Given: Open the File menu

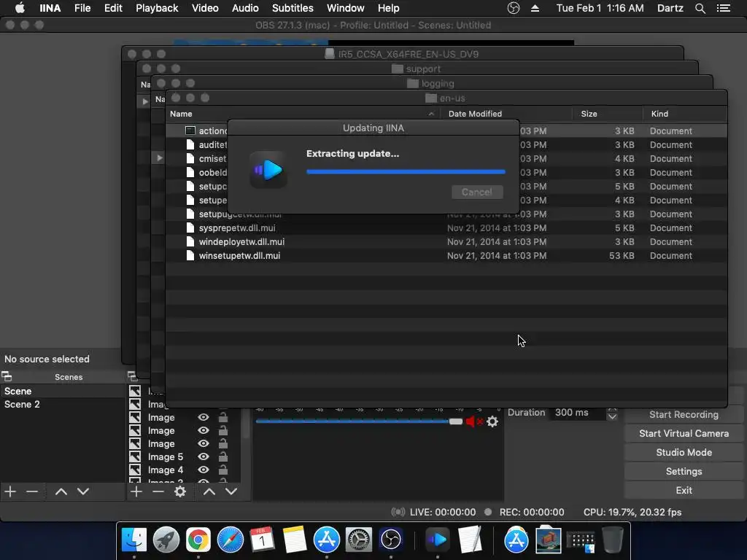Looking at the screenshot, I should (82, 8).
